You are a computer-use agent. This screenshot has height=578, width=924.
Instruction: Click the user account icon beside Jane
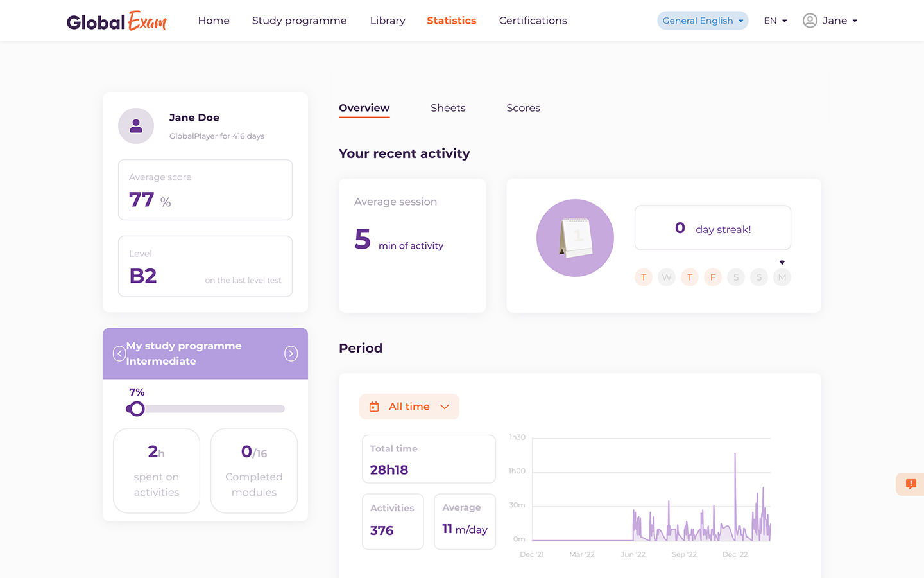point(810,21)
